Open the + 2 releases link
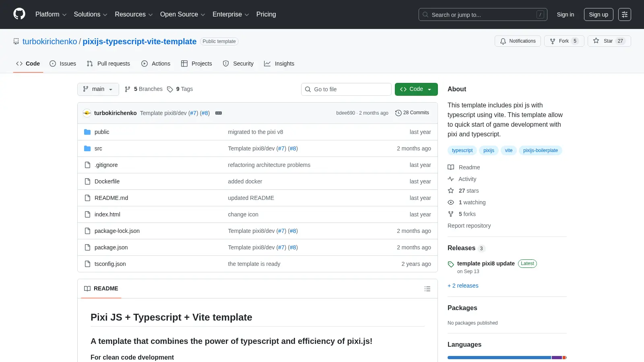This screenshot has height=362, width=644. [463, 286]
